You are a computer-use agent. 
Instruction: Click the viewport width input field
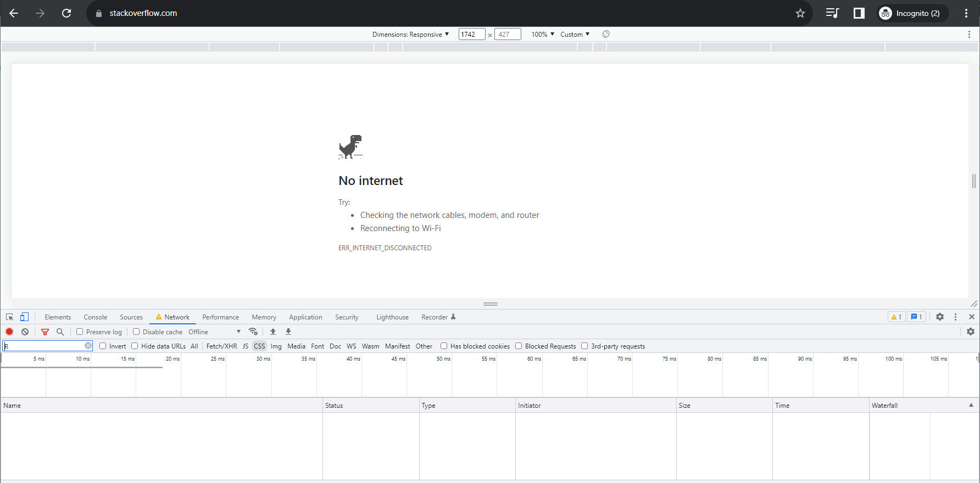point(472,34)
